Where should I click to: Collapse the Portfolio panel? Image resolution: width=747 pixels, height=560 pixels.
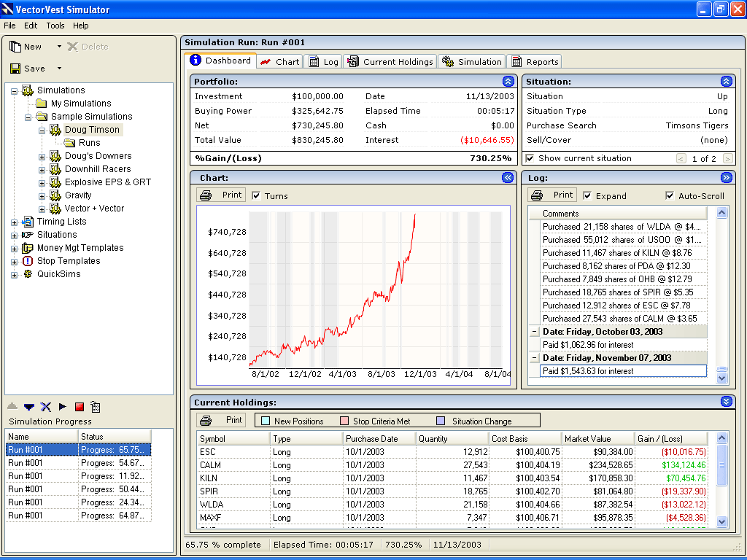pos(508,82)
